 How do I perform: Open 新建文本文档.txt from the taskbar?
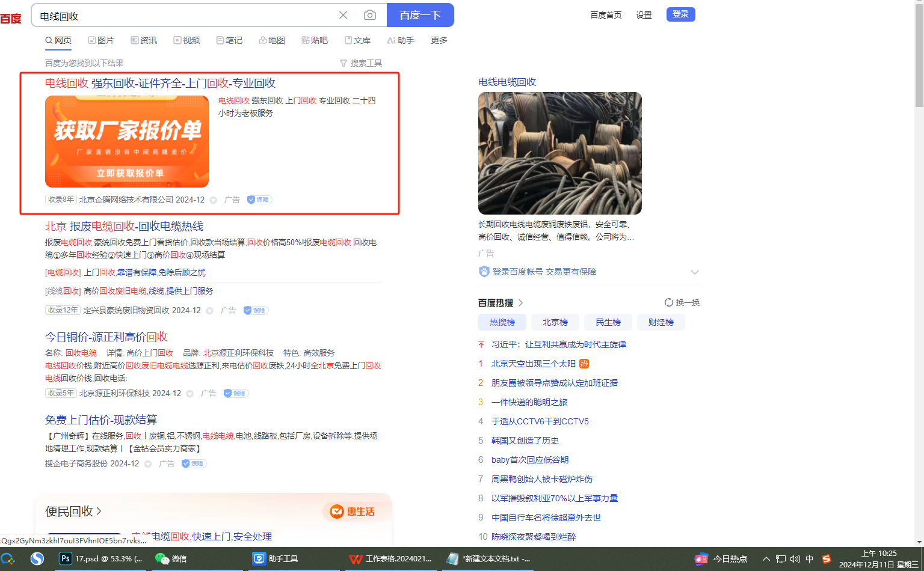488,559
